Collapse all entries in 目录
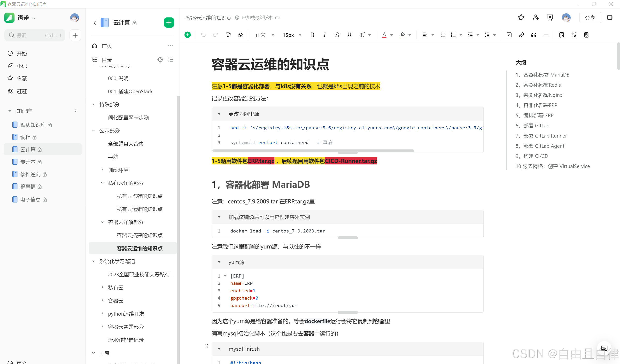 tap(170, 60)
